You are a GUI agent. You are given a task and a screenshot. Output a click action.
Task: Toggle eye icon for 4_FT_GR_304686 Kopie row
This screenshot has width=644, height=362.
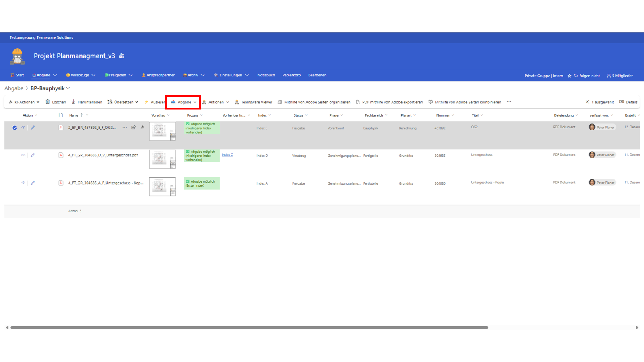[23, 183]
